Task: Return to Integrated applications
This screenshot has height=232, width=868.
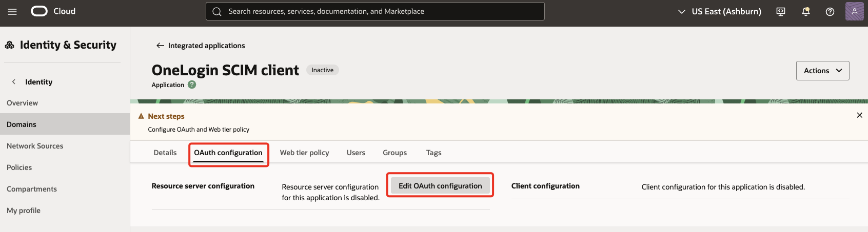Action: click(201, 46)
